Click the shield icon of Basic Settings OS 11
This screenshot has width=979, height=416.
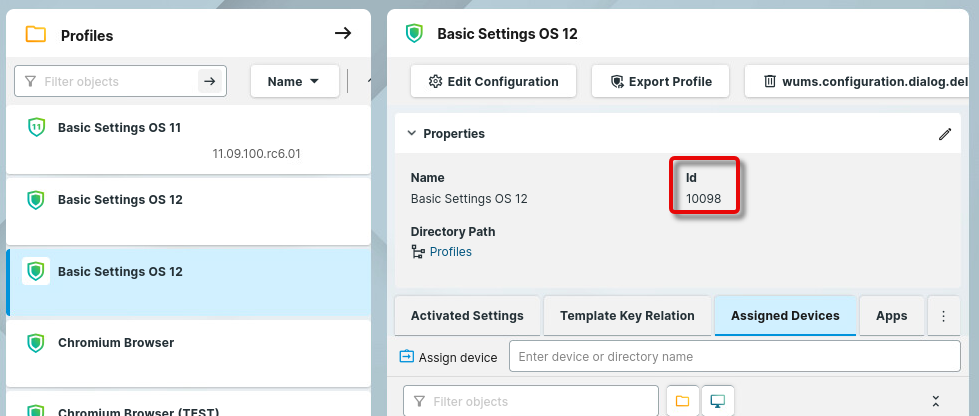tap(36, 128)
